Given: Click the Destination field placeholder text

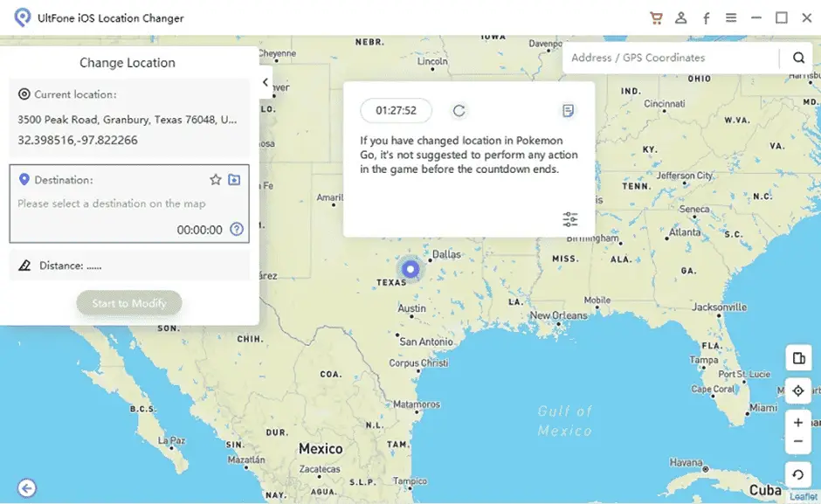Looking at the screenshot, I should point(112,204).
